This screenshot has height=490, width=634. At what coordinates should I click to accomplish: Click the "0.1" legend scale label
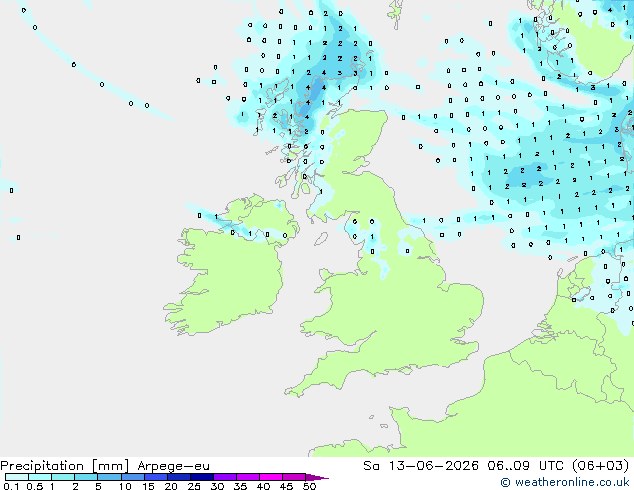click(11, 486)
